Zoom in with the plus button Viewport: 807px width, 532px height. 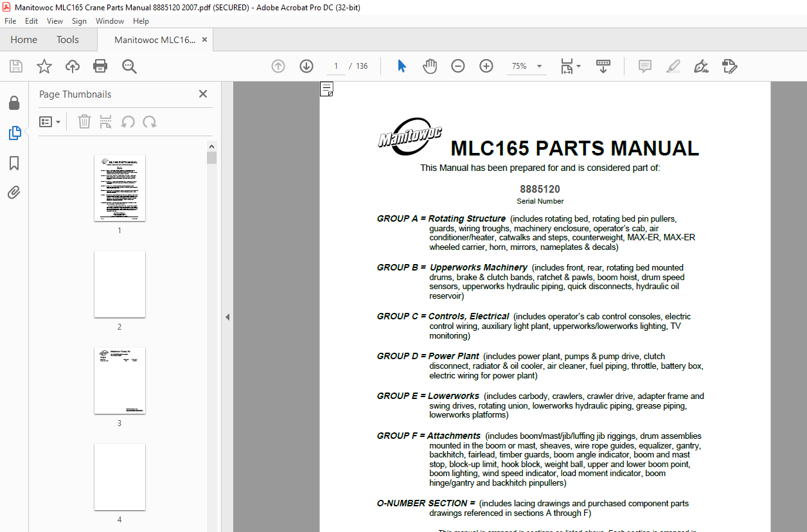coord(486,66)
